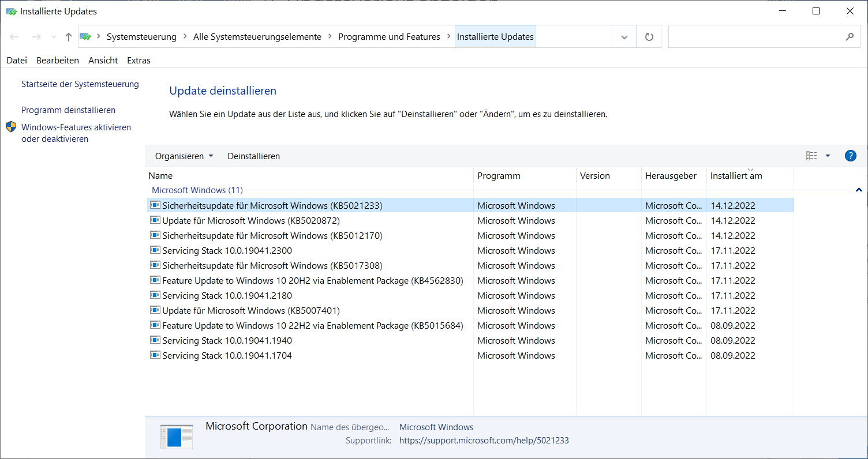
Task: Click the icon of update KB5012170
Action: [x=155, y=235]
